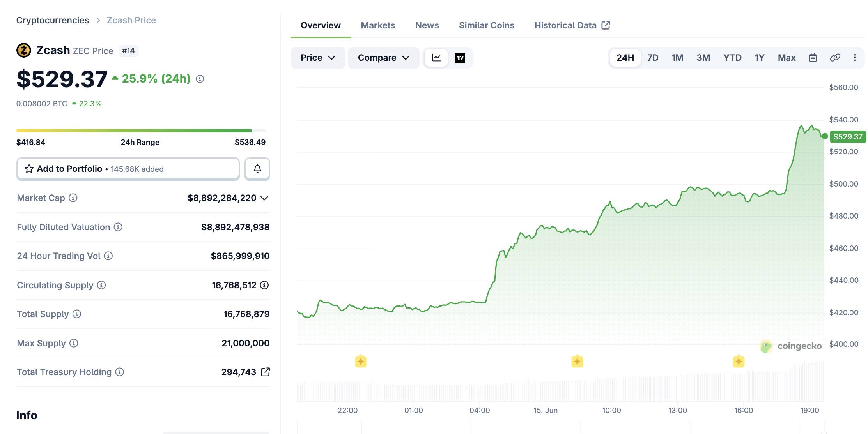Click the Zcash coin logo icon
Viewport: 868px width, 434px height.
[x=24, y=50]
